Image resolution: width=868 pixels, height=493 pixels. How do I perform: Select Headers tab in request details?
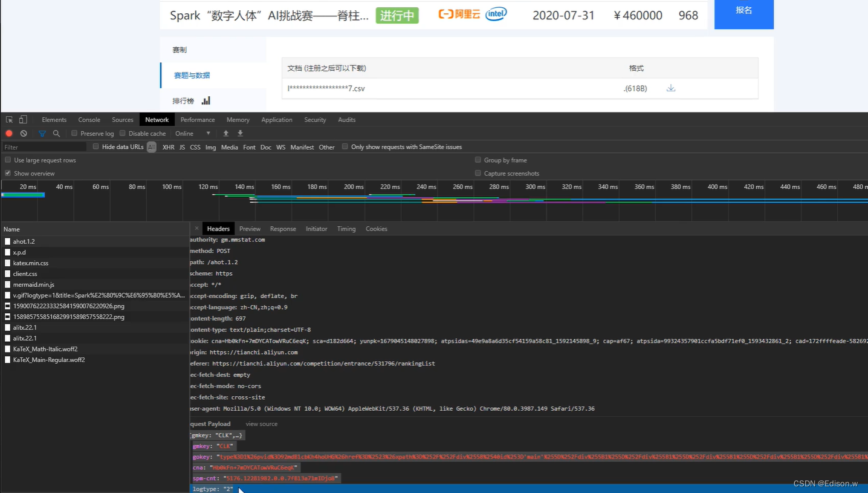pos(218,229)
